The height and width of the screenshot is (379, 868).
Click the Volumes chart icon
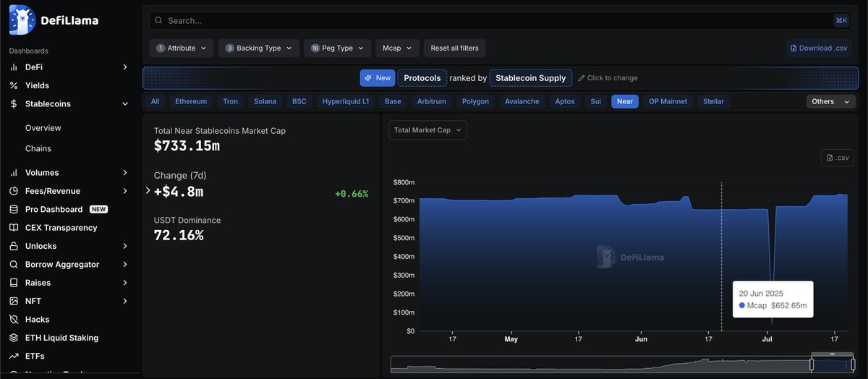coord(14,173)
